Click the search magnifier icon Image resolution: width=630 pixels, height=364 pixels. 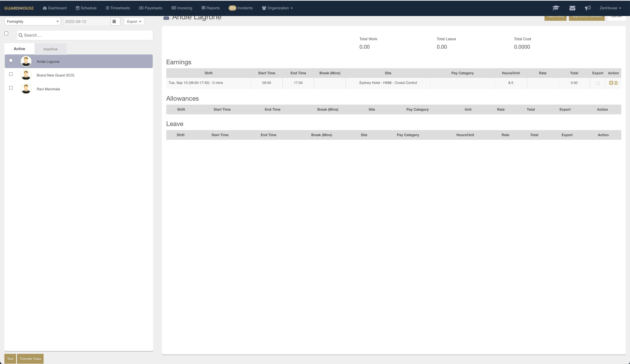21,35
